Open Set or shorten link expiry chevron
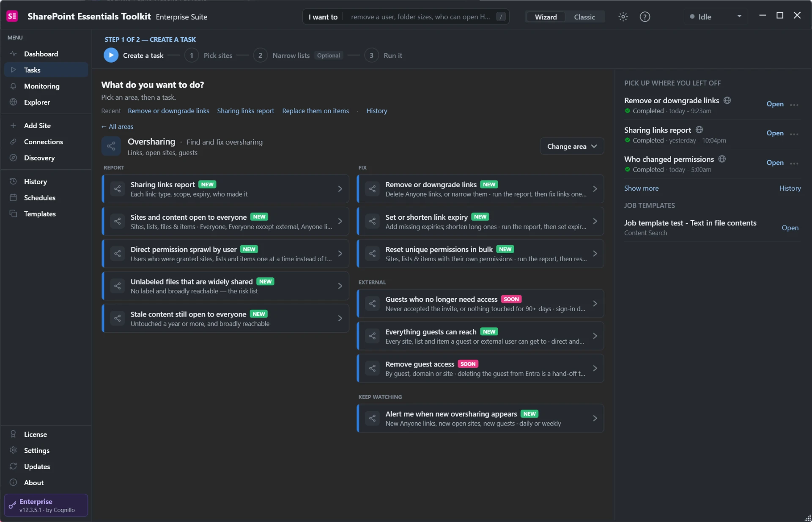 pyautogui.click(x=595, y=221)
